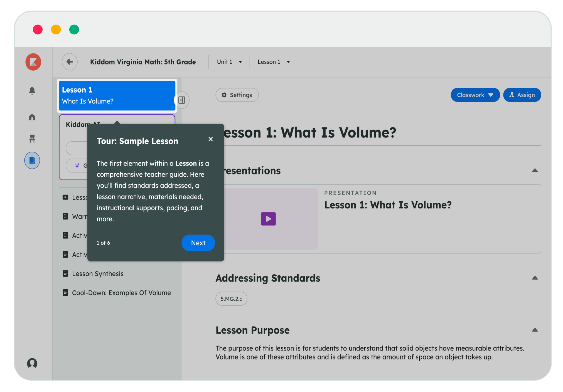Select Lesson Synthesis in lesson list

97,274
